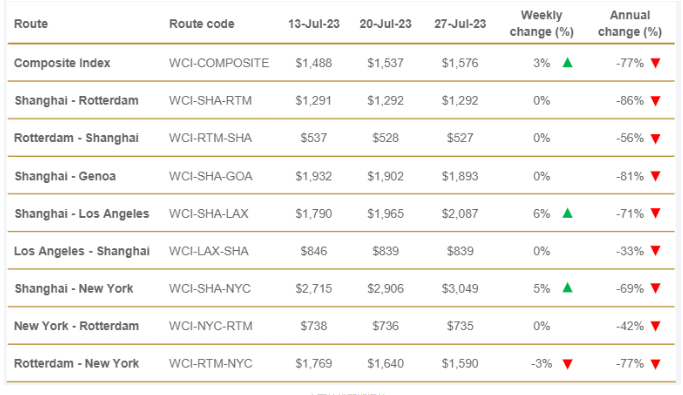Click red annual arrow beside -33%
Image resolution: width=683 pixels, height=395 pixels.
(x=656, y=251)
